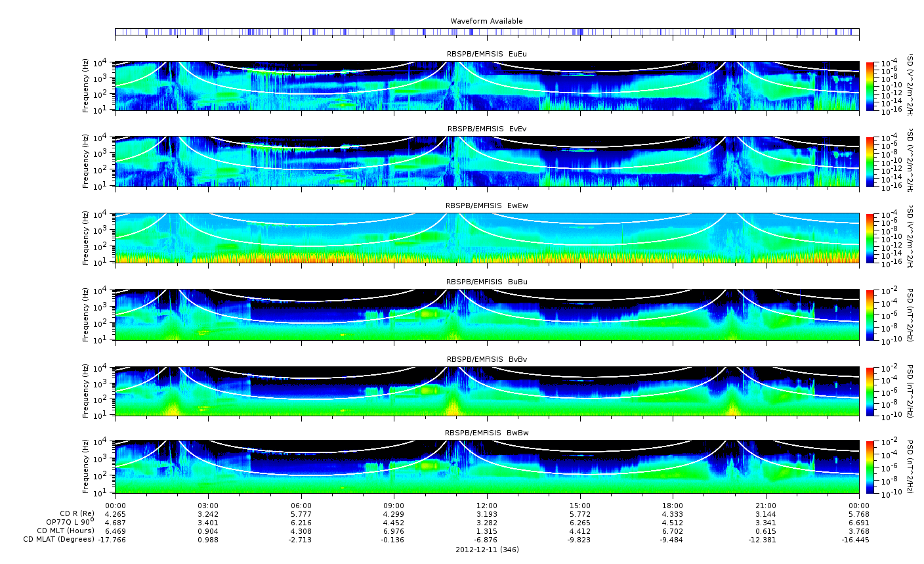The image size is (924, 564).
Task: Pick the BvBv panel color bar
Action: 870,391
